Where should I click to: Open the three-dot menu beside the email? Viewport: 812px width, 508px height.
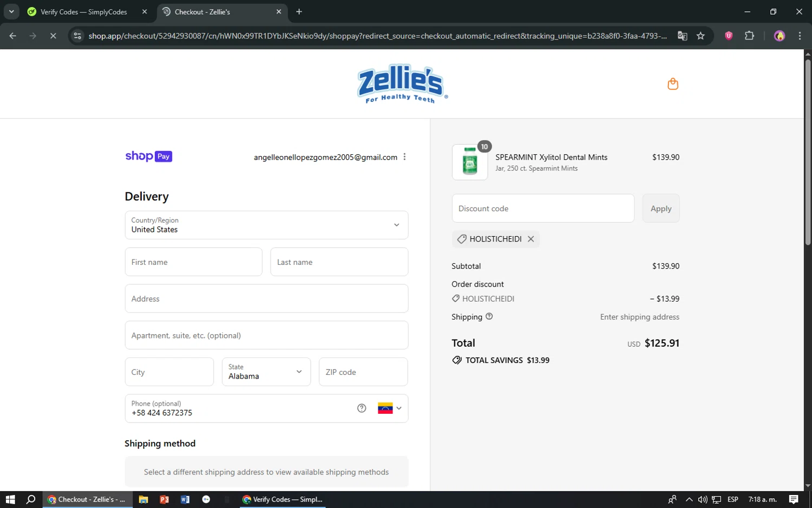(x=404, y=157)
